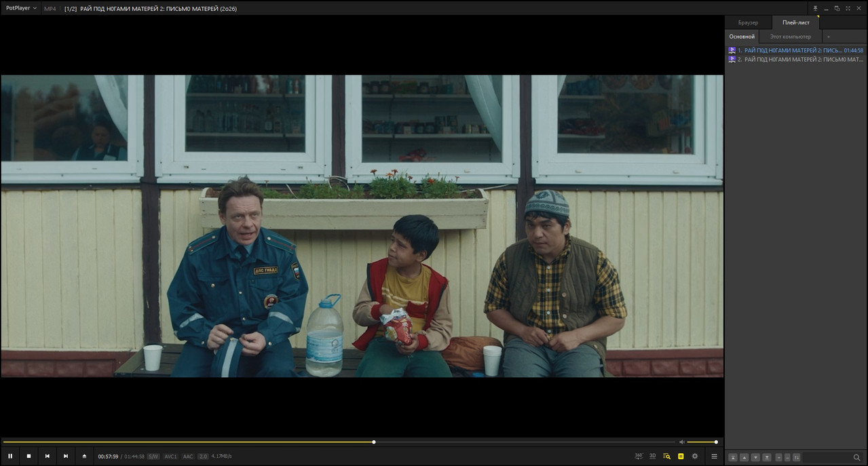Select first playlist item with duration 01:44:58
868x466 pixels.
pos(796,50)
